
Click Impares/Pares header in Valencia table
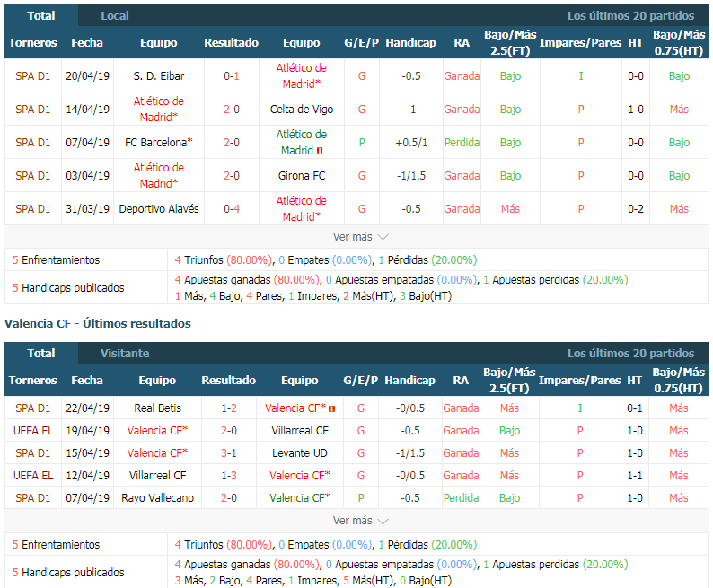click(x=579, y=380)
